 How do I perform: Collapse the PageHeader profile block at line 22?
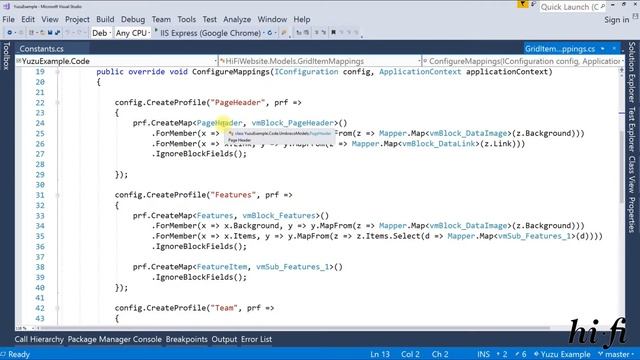point(58,102)
